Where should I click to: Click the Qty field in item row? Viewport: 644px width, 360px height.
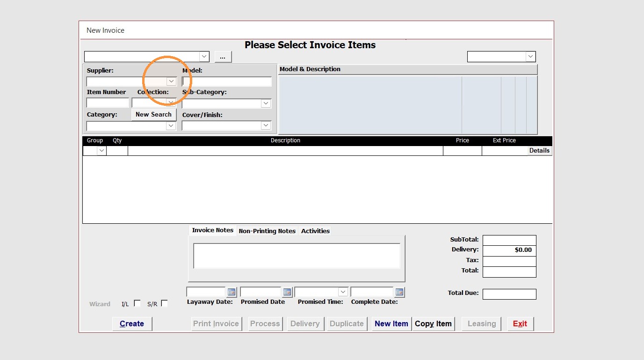click(117, 151)
